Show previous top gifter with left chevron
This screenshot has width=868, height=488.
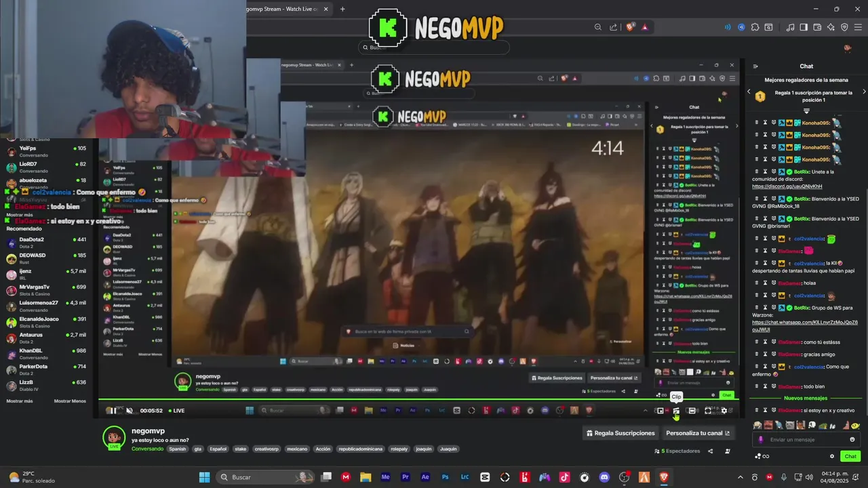pyautogui.click(x=749, y=91)
